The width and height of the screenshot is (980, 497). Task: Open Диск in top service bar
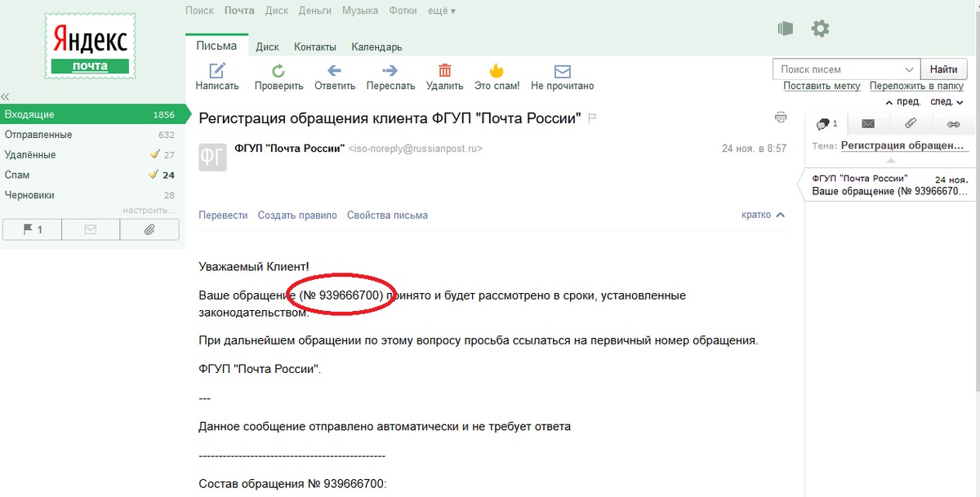[277, 11]
